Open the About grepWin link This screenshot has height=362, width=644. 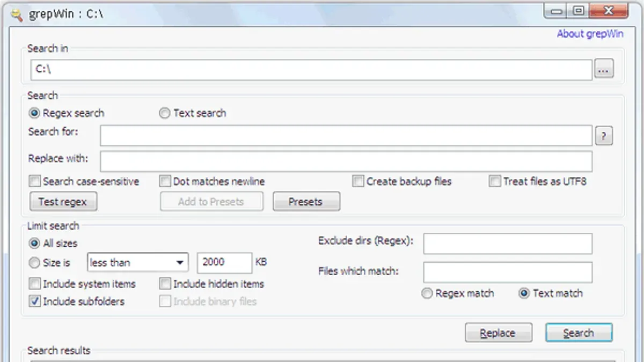[590, 34]
